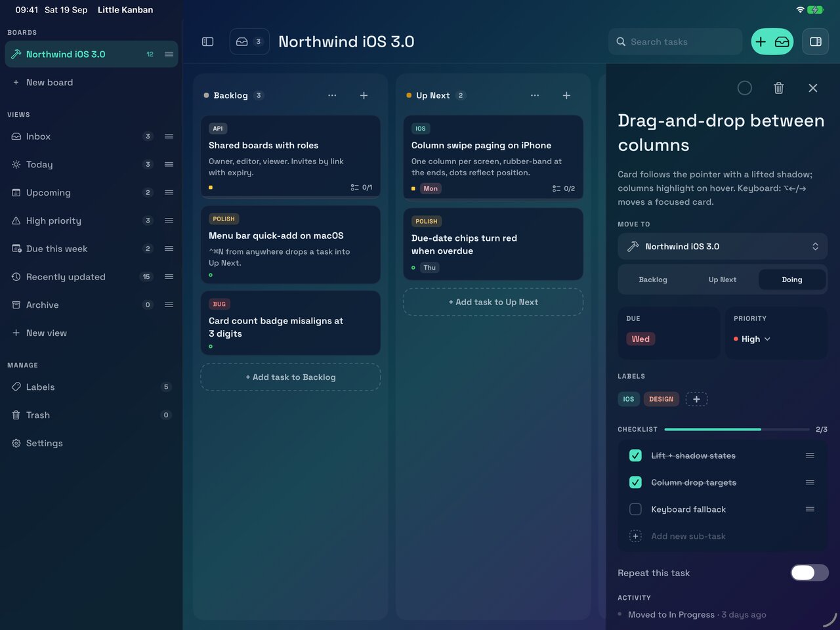Open Backlog column more options
The image size is (840, 630).
(x=332, y=95)
